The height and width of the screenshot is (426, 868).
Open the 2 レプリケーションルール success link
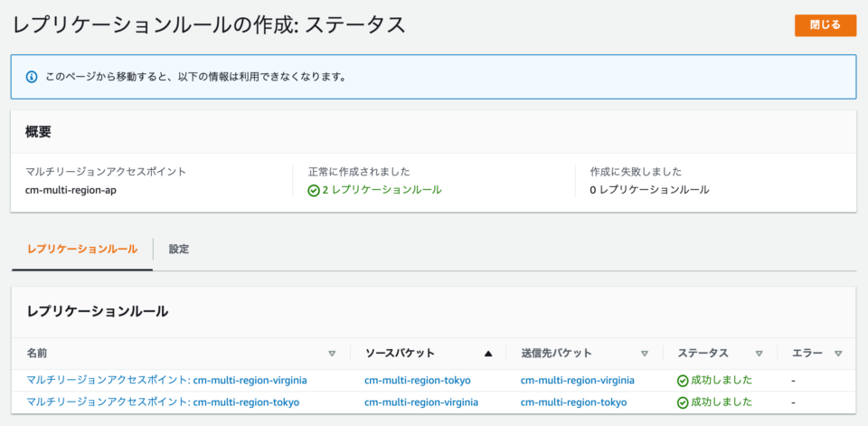382,190
